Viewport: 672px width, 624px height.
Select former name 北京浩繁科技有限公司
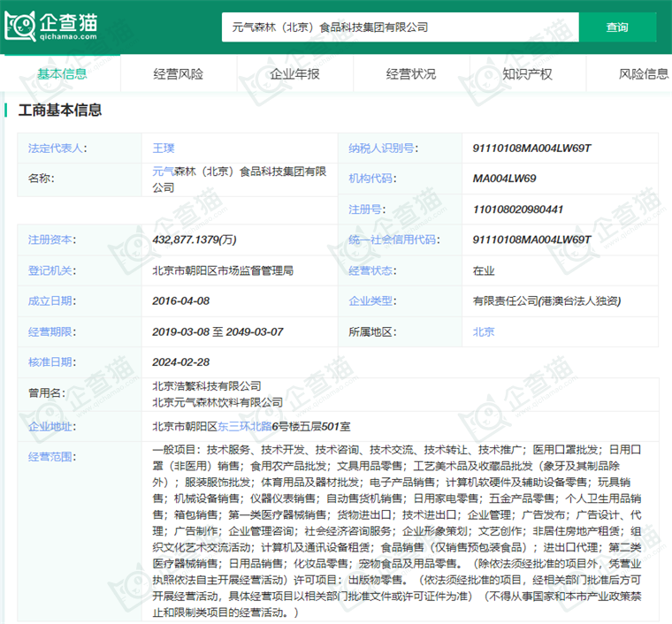click(207, 386)
